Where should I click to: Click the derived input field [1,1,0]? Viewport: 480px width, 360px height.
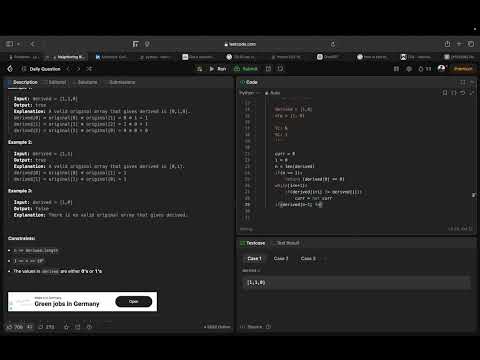click(x=356, y=283)
